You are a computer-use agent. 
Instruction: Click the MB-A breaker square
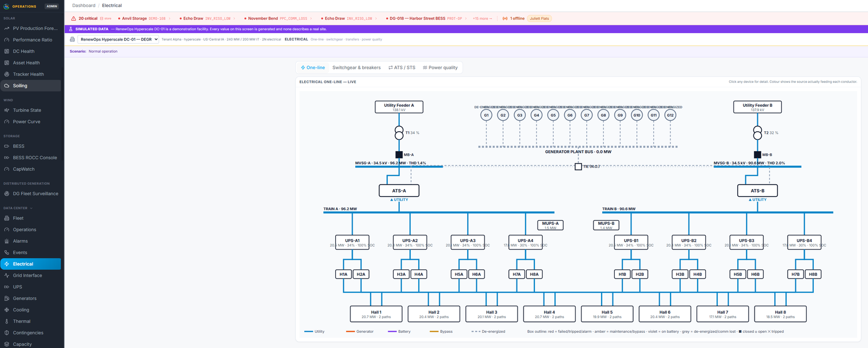[399, 154]
